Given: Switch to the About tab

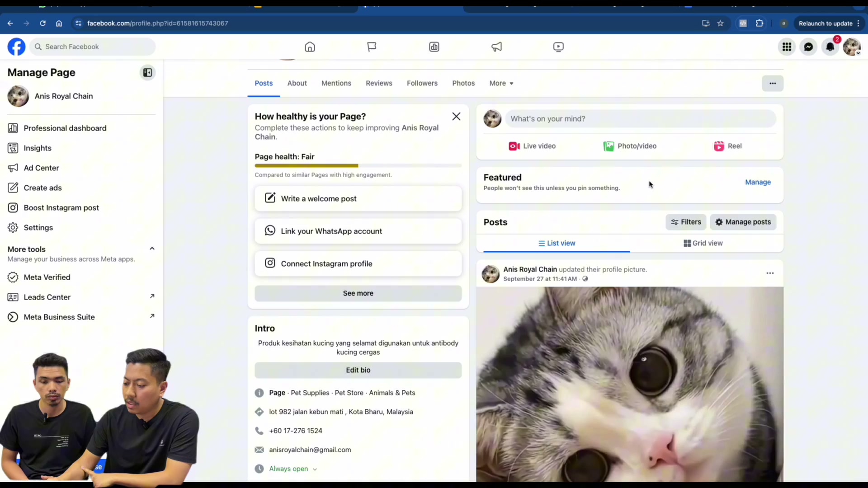Looking at the screenshot, I should click(x=297, y=83).
